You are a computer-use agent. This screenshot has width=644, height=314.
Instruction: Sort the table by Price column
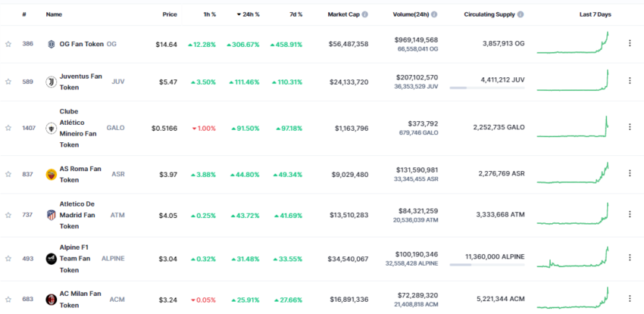[x=170, y=14]
